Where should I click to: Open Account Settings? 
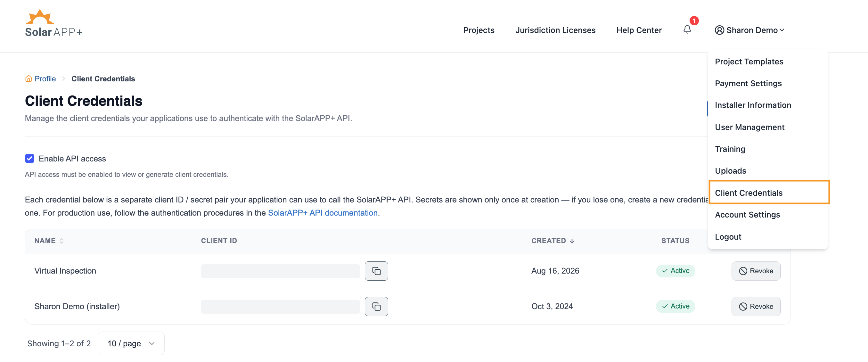(x=747, y=215)
